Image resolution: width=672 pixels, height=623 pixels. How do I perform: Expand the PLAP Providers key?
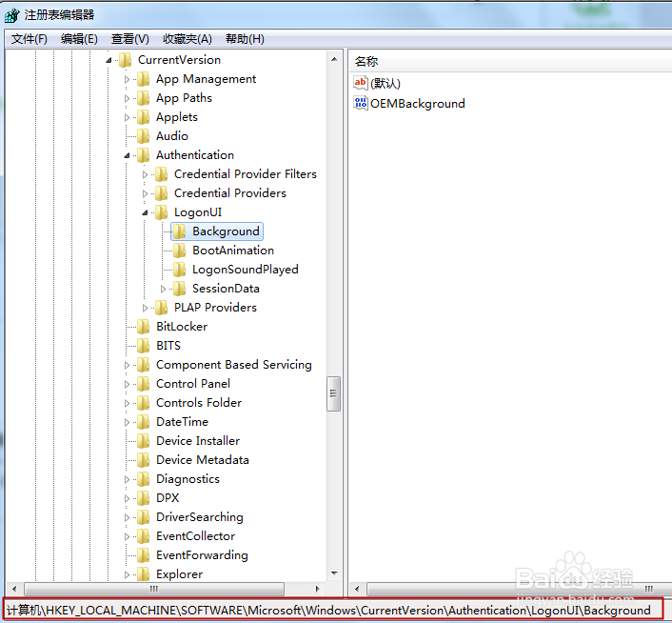coord(145,308)
